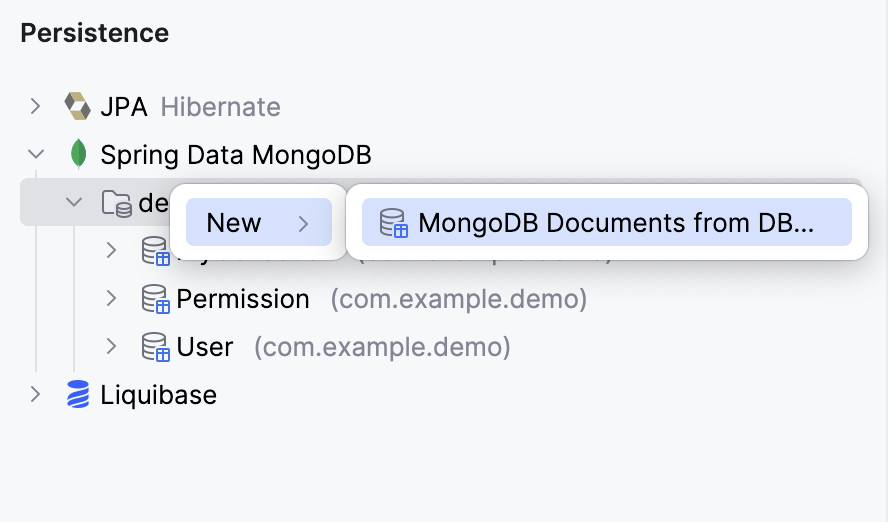Expand the Permission document node

112,299
